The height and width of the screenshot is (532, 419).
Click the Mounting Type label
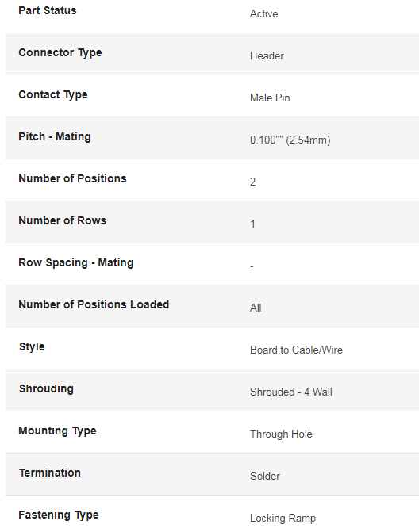point(57,431)
